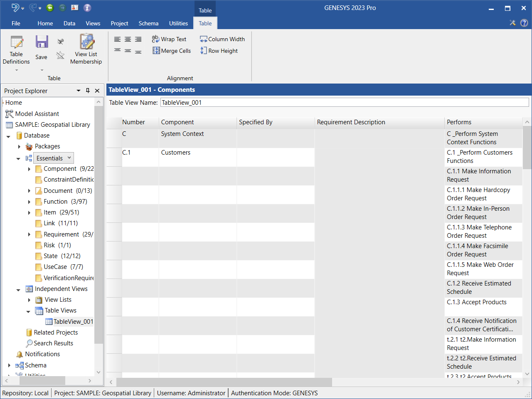Collapse the Independent Views node
The image size is (532, 399).
click(18, 290)
